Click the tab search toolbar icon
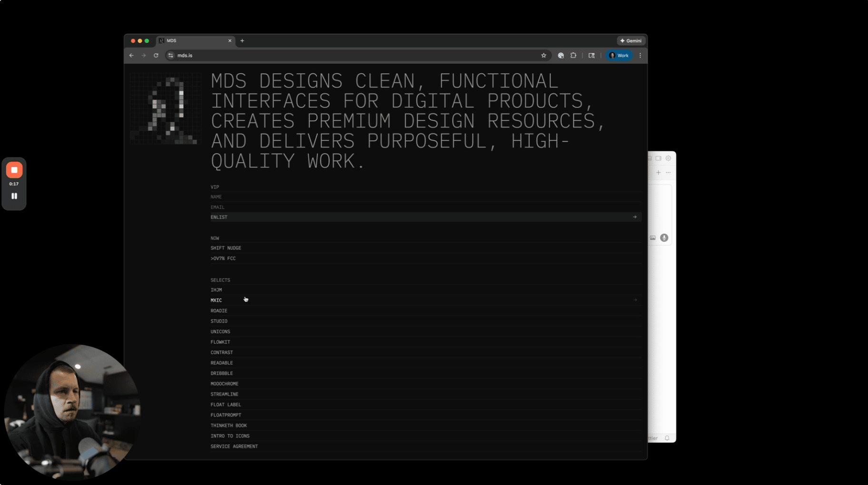Image resolution: width=868 pixels, height=485 pixels. coord(592,56)
